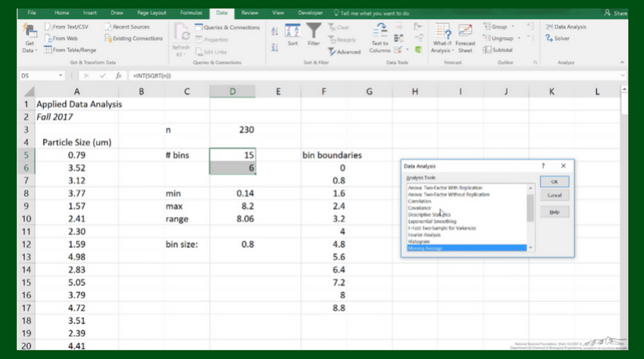
Task: Open the Sort dialog
Action: (293, 35)
